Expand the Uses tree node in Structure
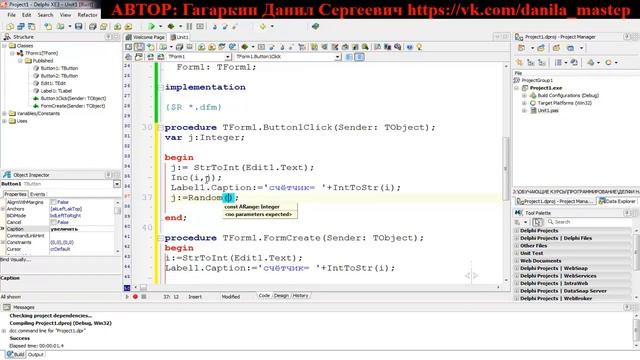Image resolution: width=640 pixels, height=360 pixels. [x=4, y=121]
